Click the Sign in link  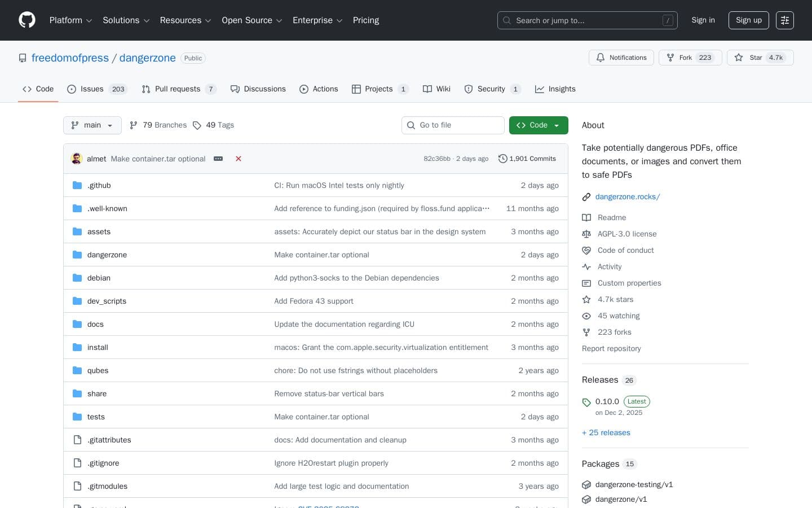(x=703, y=20)
